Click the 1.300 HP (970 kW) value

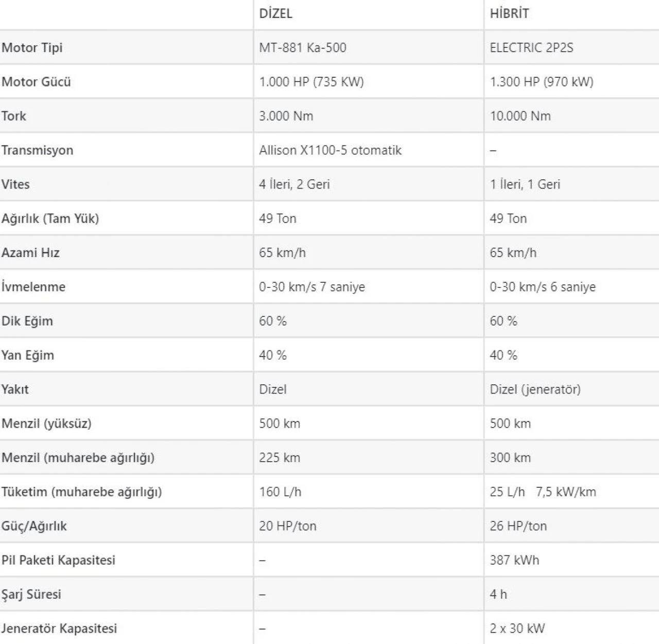click(541, 81)
